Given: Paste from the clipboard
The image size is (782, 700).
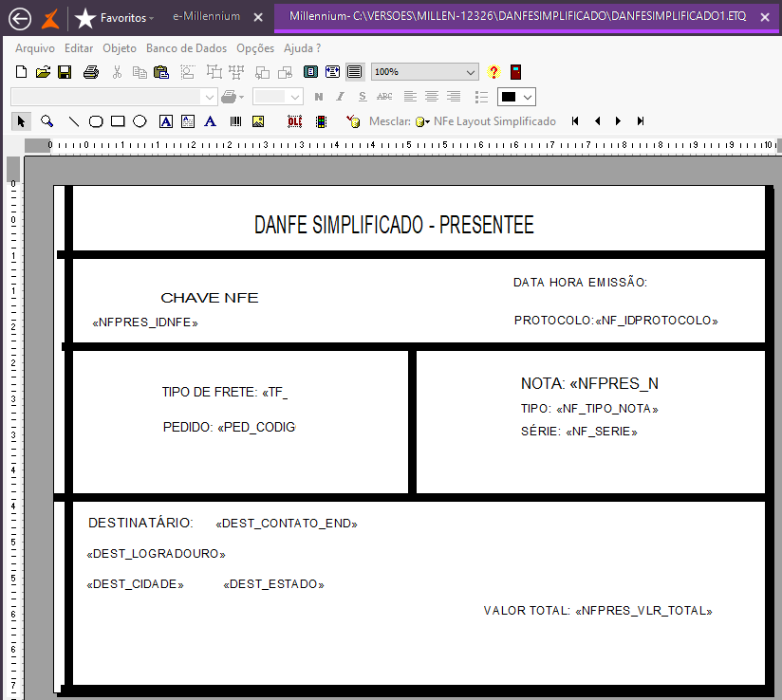Looking at the screenshot, I should point(161,72).
